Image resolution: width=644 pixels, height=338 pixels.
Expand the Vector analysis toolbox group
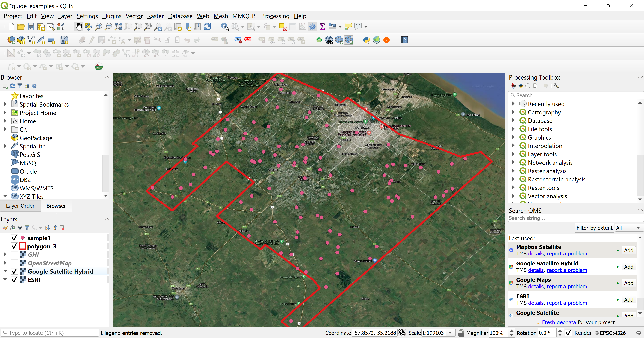(x=513, y=196)
